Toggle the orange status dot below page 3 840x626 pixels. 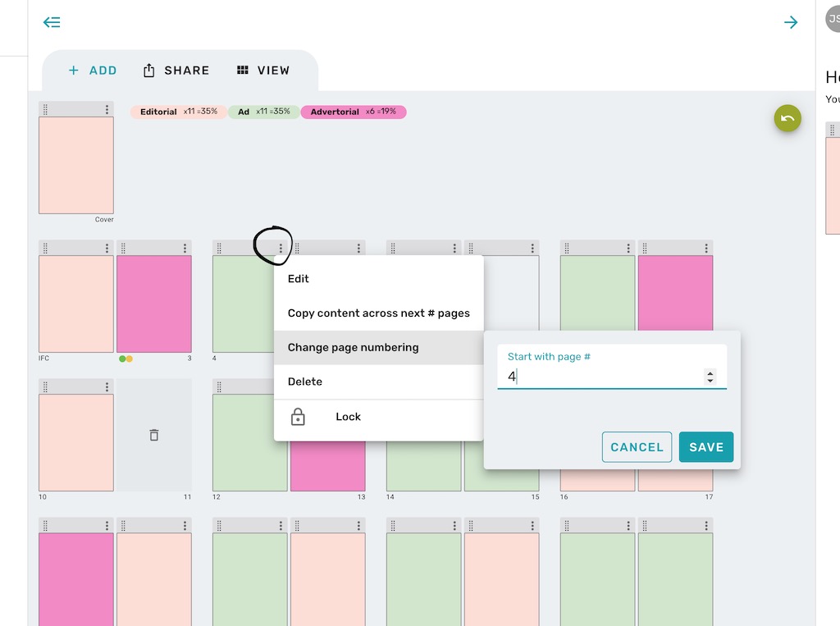pos(129,357)
